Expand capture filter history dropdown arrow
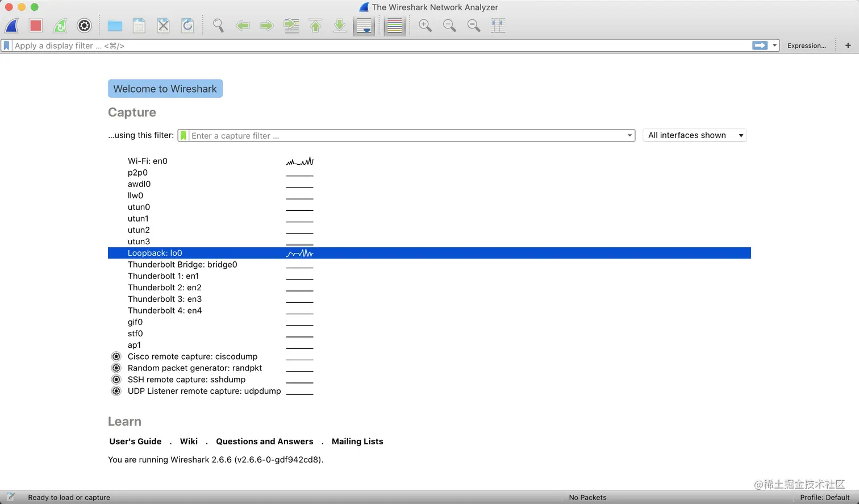 pos(629,136)
